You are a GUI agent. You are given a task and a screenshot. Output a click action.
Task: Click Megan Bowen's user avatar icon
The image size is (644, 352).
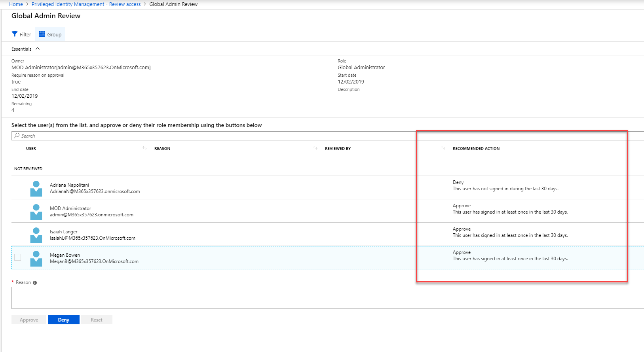36,258
